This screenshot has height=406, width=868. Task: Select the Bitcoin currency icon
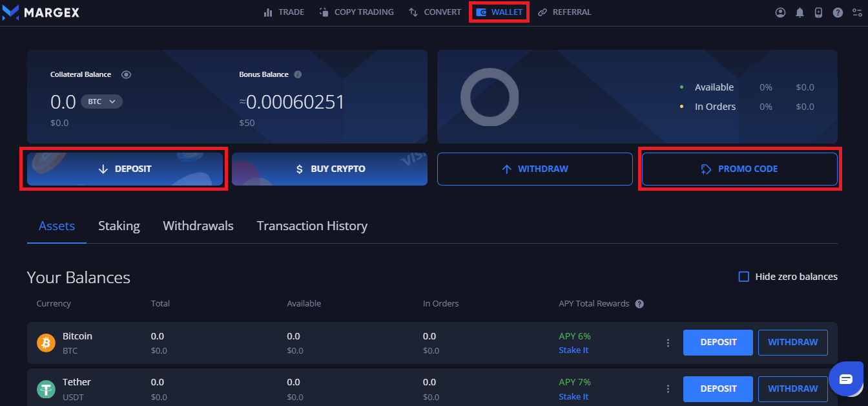coord(45,342)
